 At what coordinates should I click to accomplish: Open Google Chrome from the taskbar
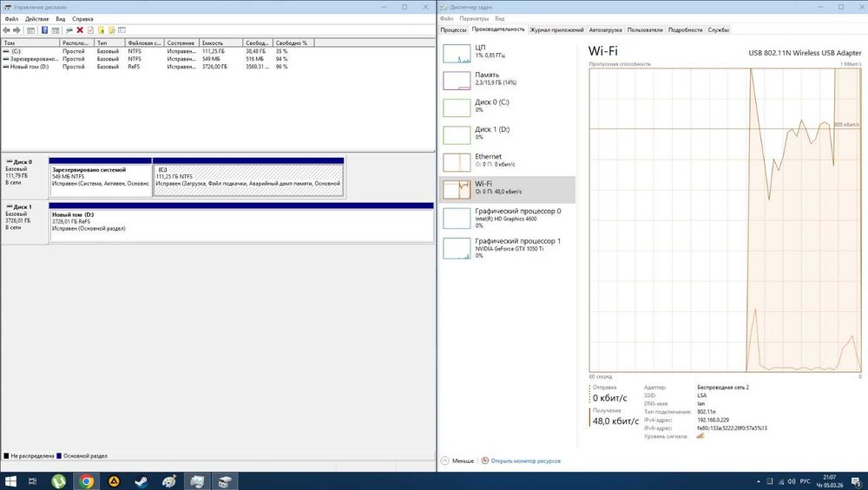(86, 481)
